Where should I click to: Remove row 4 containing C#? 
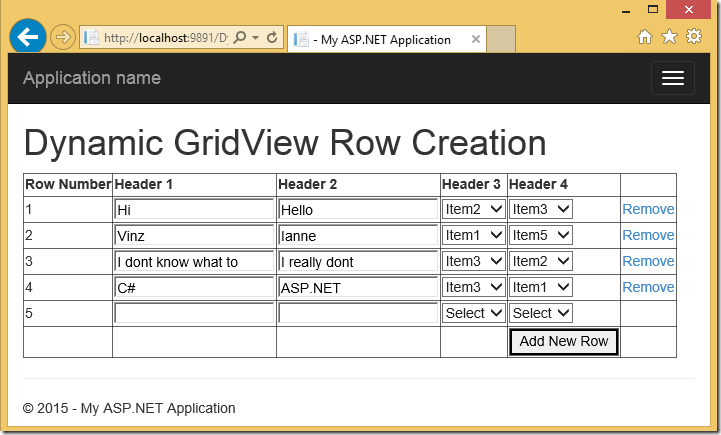pos(648,287)
